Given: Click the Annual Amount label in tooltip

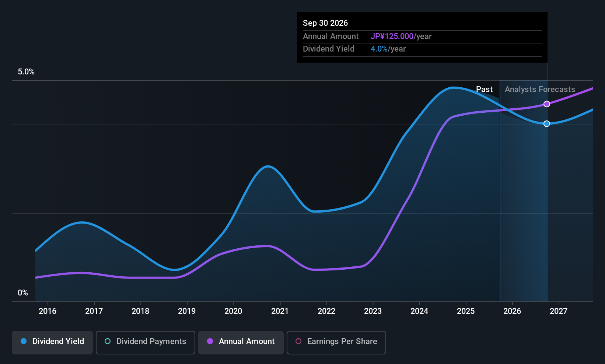Looking at the screenshot, I should [331, 36].
